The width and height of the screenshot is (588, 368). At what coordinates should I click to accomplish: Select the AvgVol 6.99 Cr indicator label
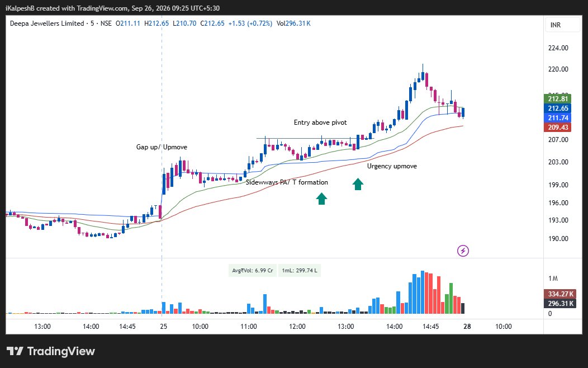(x=253, y=271)
